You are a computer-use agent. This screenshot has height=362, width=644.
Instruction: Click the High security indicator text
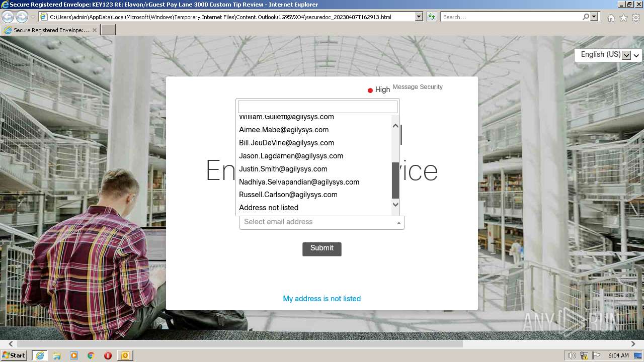click(382, 90)
